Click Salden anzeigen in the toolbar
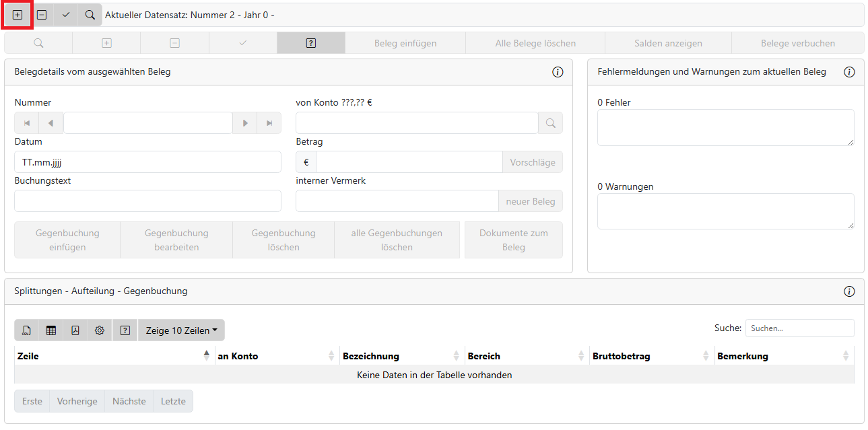This screenshot has width=868, height=430. 668,43
